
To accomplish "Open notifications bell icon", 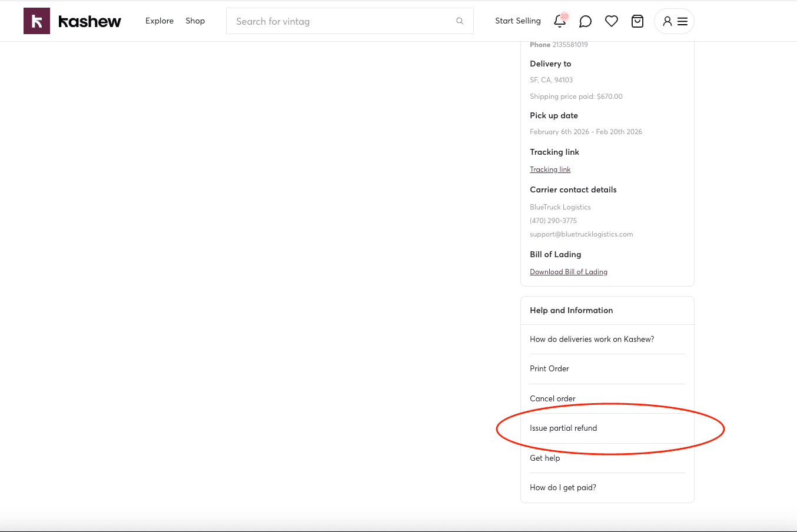I will coord(560,21).
